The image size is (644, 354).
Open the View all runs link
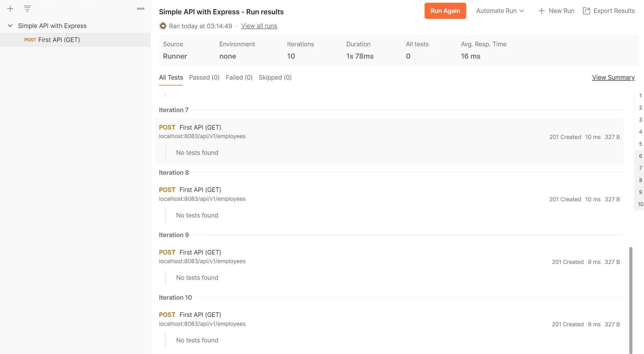[259, 26]
